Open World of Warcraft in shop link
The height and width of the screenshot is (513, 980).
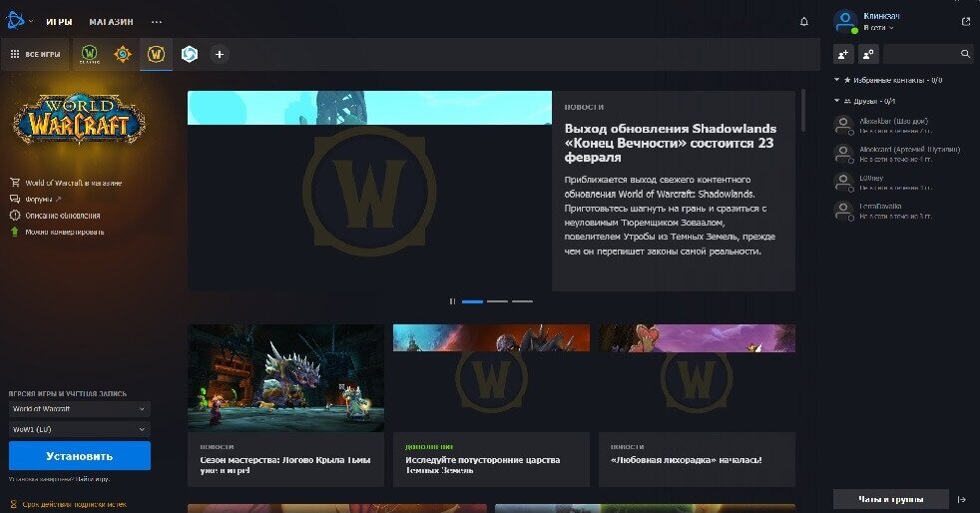click(x=74, y=183)
